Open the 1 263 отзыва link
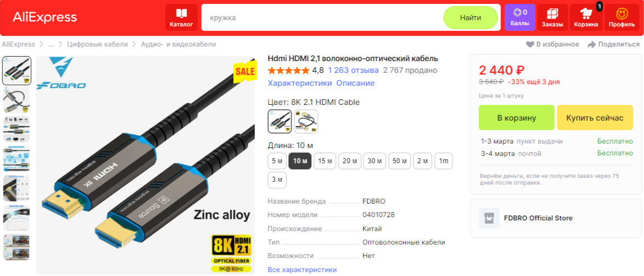This screenshot has height=276, width=644. coord(353,70)
